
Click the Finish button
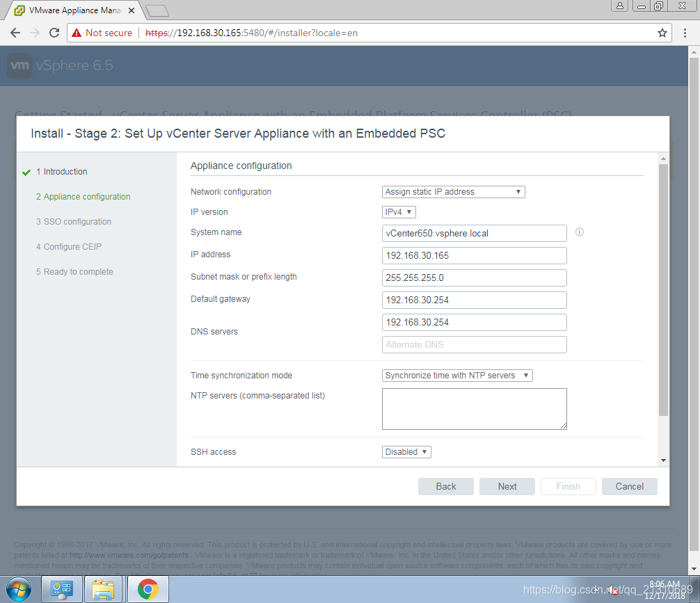click(568, 487)
